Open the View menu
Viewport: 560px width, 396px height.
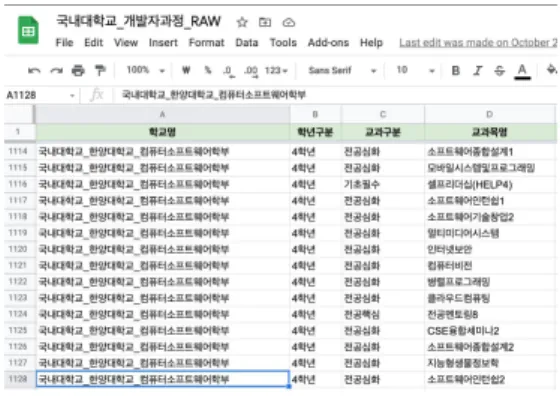tap(126, 42)
